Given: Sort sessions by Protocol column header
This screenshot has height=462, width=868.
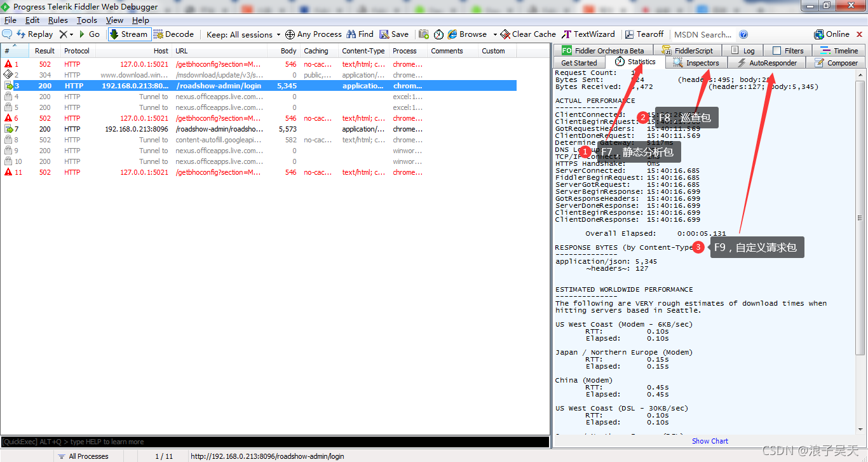Looking at the screenshot, I should (x=77, y=51).
